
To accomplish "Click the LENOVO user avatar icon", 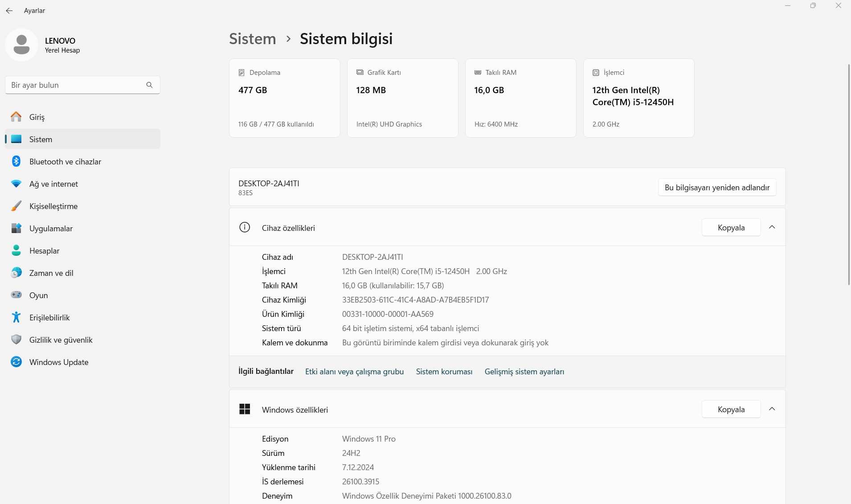I will coord(21,45).
